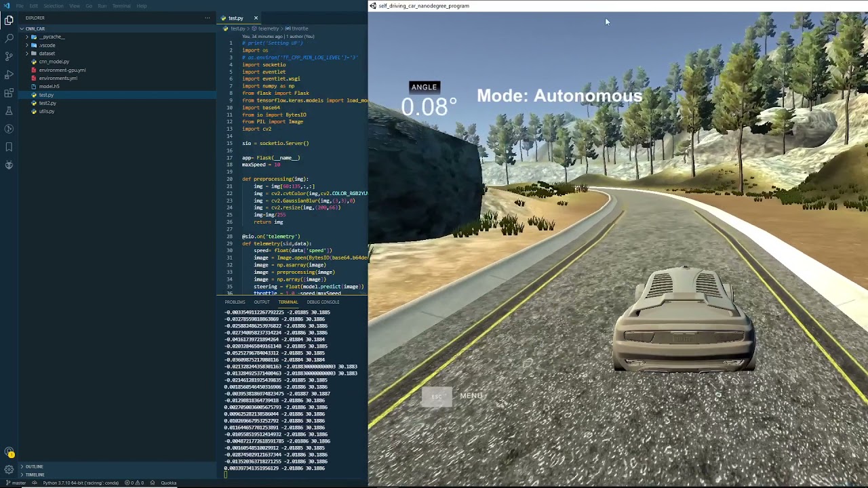Open the Selection menu
Screen dimensions: 868x488
(54, 5)
